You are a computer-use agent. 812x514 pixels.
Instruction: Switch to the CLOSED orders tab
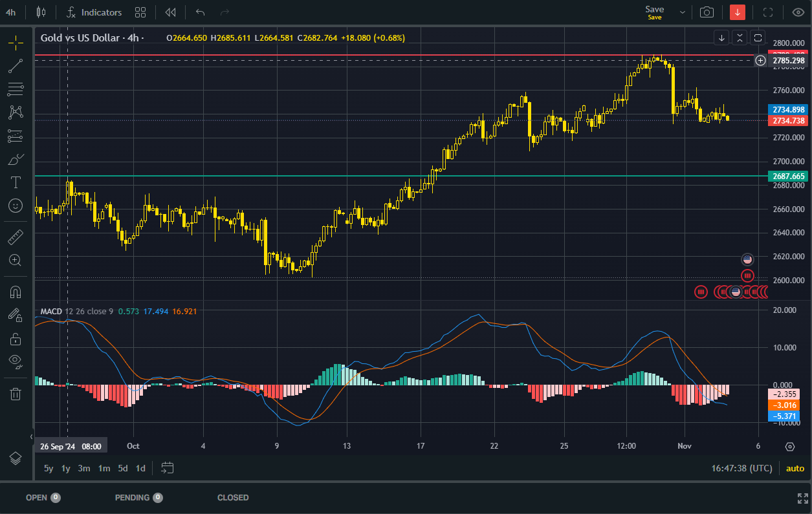[232, 498]
